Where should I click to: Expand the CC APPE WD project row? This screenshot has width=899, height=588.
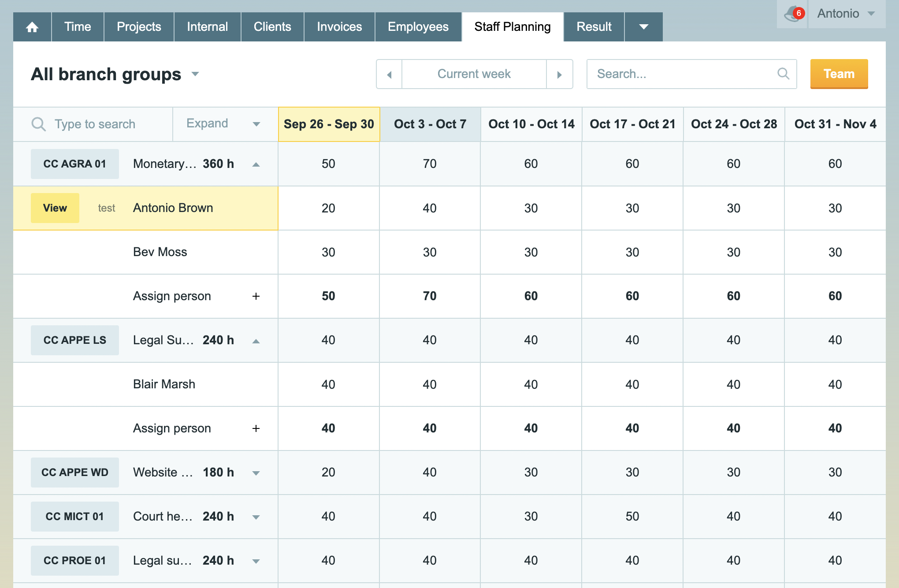pyautogui.click(x=256, y=473)
